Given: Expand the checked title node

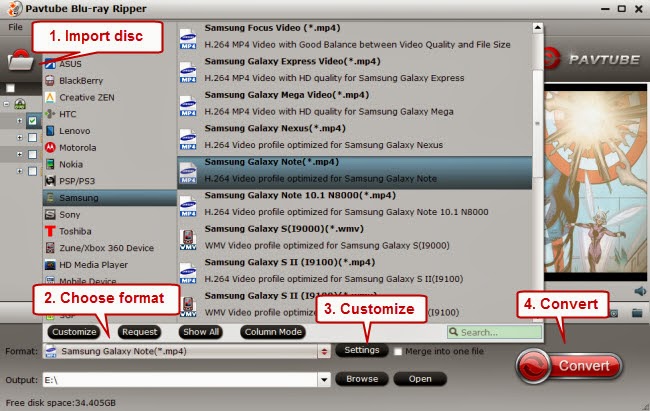Looking at the screenshot, I should click(x=19, y=121).
